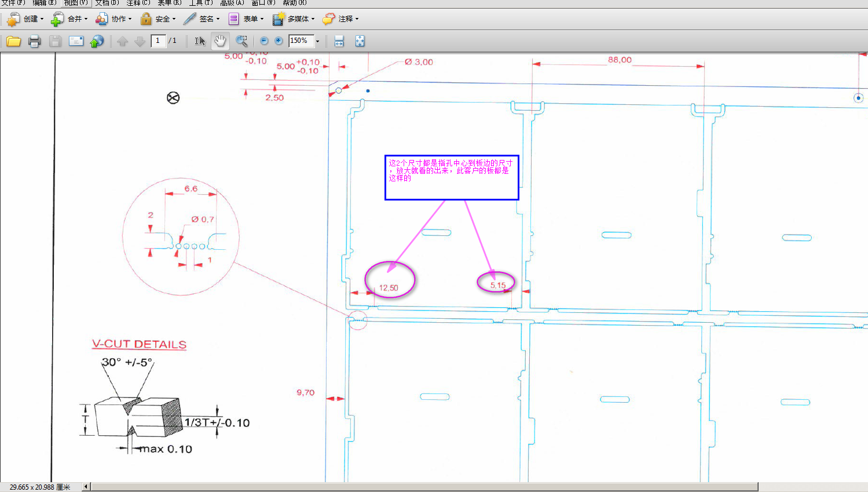The width and height of the screenshot is (868, 492).
Task: Click the open file folder icon
Action: pos(13,41)
